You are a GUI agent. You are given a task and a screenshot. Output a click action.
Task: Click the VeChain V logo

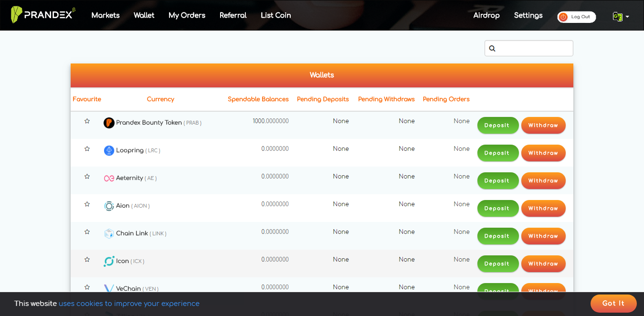(x=109, y=288)
